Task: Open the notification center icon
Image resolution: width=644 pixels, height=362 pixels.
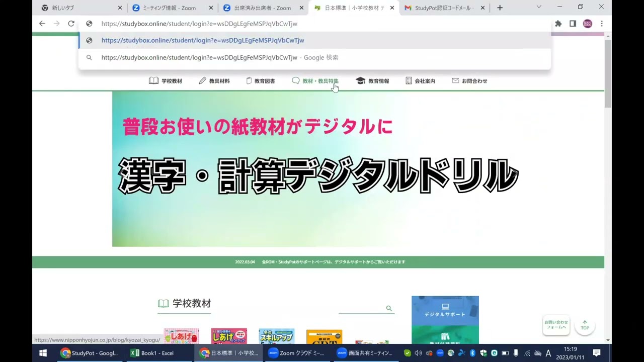Action: (597, 353)
